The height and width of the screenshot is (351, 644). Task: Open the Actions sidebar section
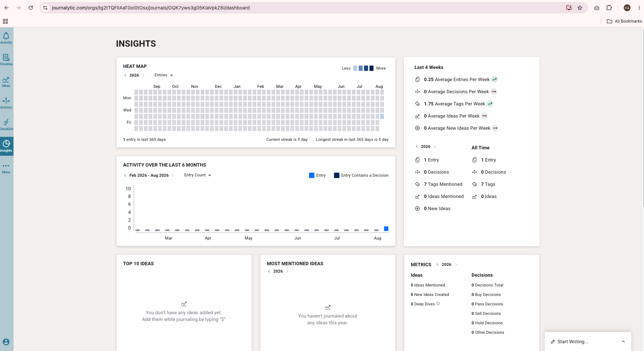6,103
